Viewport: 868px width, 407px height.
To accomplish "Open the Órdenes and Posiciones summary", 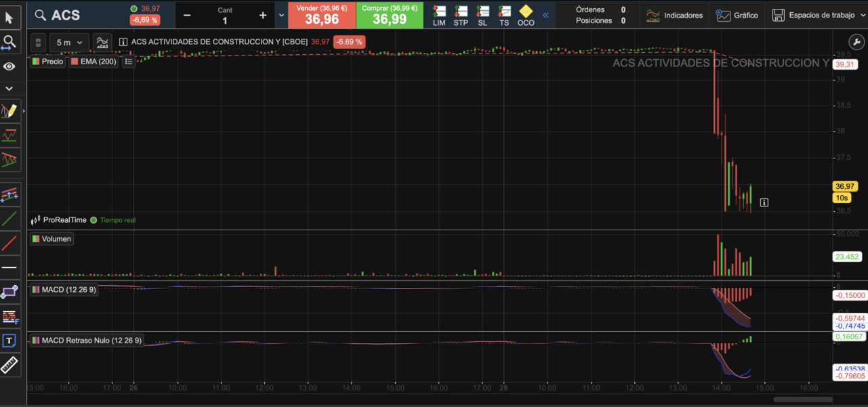I will (x=600, y=15).
